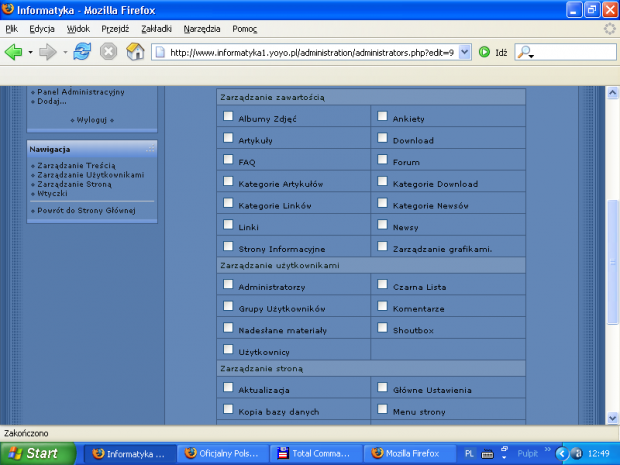Screen dimensions: 620x465
Task: Open the Zakładki menu
Action: pyautogui.click(x=156, y=30)
